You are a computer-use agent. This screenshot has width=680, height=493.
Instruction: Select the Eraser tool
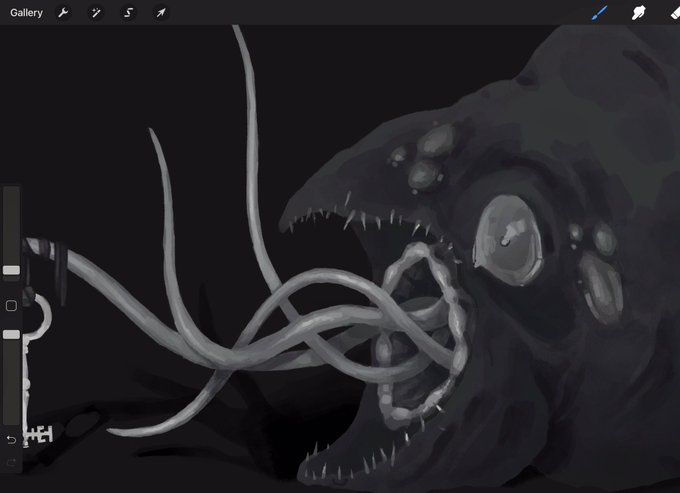[x=675, y=13]
